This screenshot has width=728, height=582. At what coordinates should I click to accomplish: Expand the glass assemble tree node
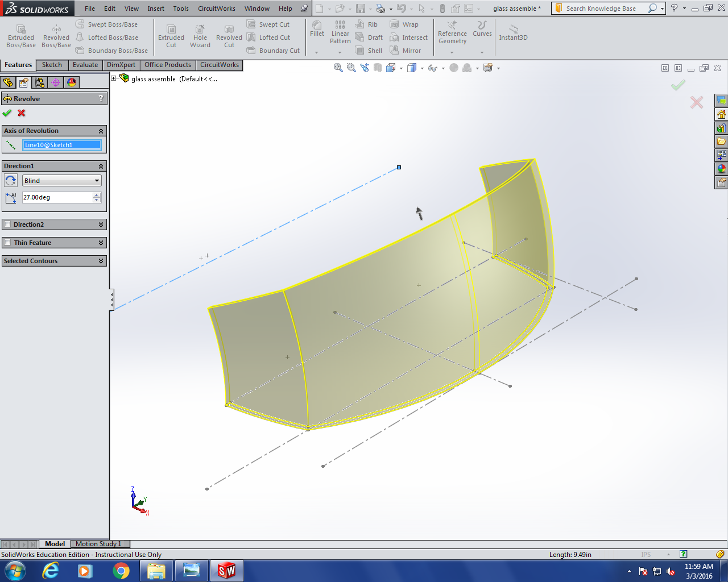click(x=114, y=78)
